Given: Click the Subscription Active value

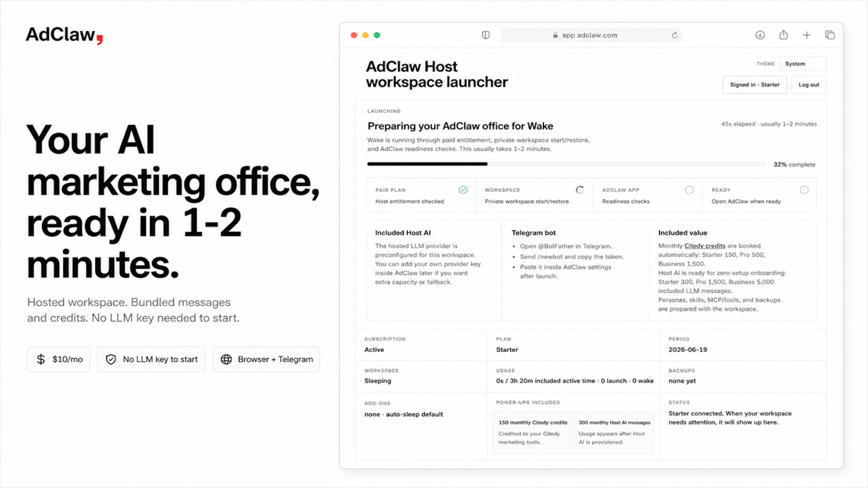Looking at the screenshot, I should 374,350.
